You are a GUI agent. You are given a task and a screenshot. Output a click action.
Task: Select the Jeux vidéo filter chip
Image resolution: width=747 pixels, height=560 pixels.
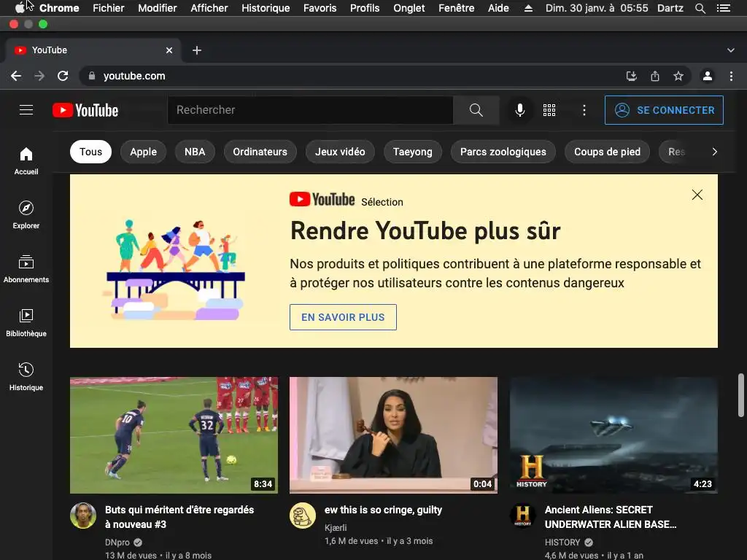point(340,152)
